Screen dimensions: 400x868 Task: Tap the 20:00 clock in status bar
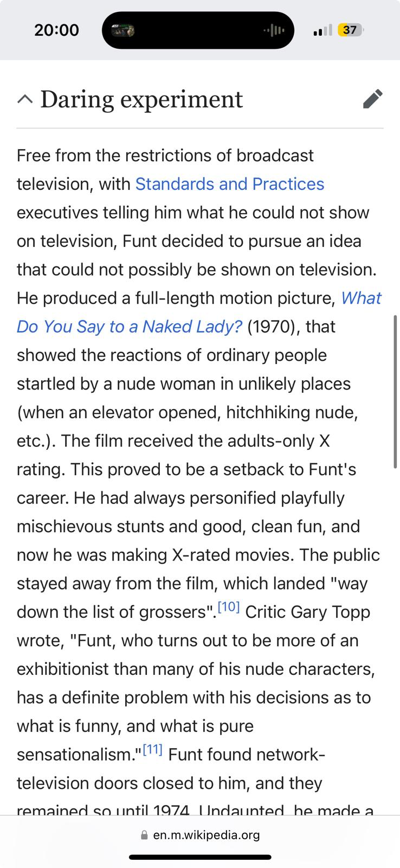click(56, 30)
